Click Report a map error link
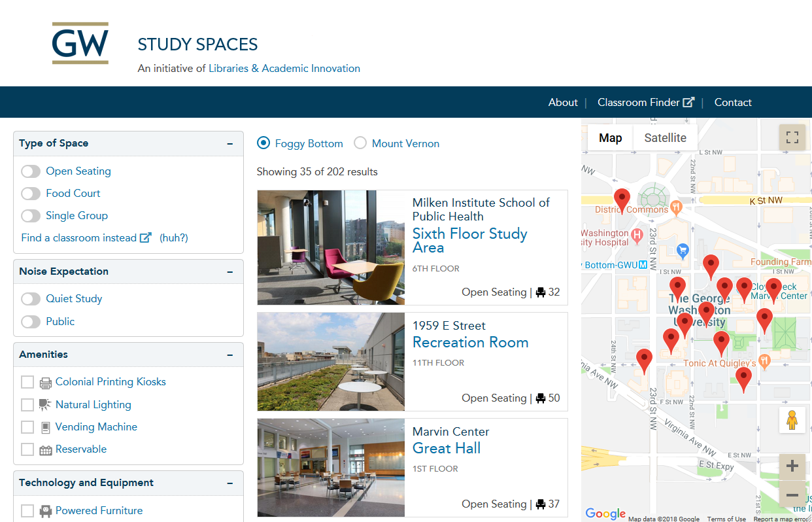This screenshot has width=812, height=522. (781, 519)
